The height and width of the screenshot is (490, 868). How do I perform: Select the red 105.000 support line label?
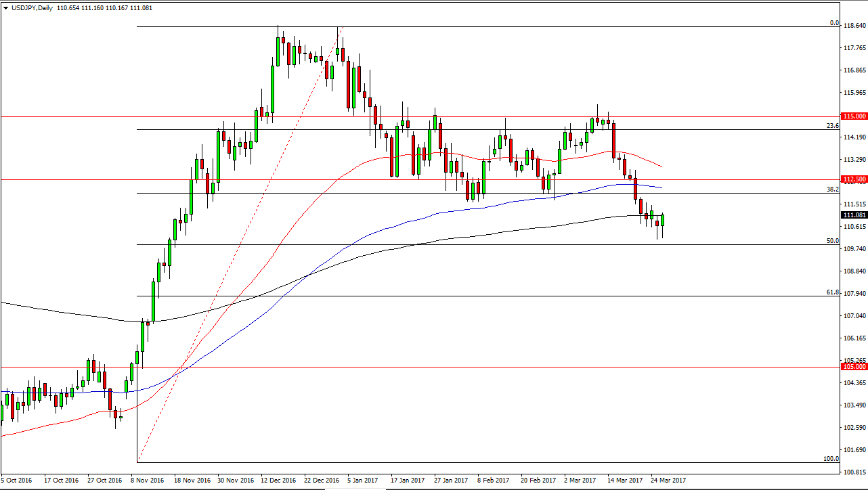click(x=852, y=366)
